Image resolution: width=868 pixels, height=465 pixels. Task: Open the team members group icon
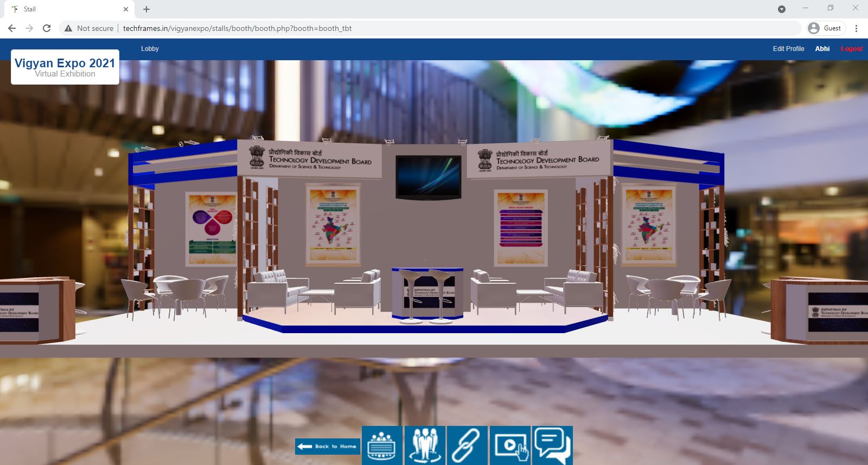click(424, 445)
